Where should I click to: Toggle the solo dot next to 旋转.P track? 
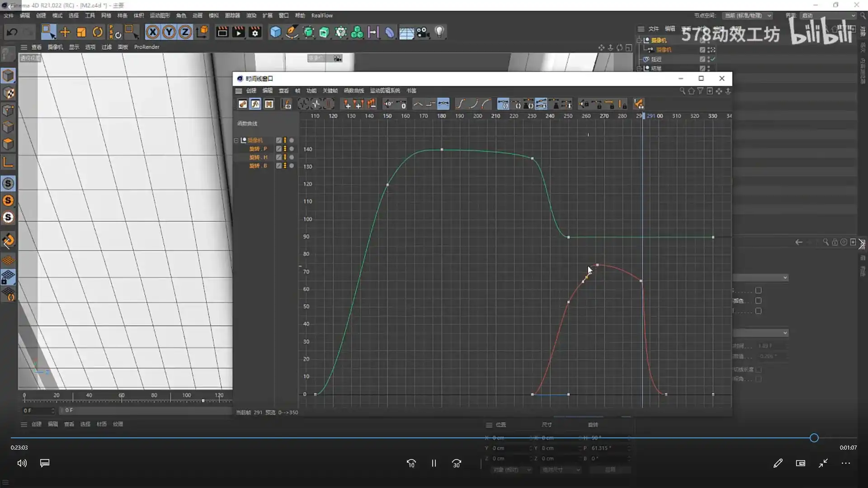(x=292, y=149)
